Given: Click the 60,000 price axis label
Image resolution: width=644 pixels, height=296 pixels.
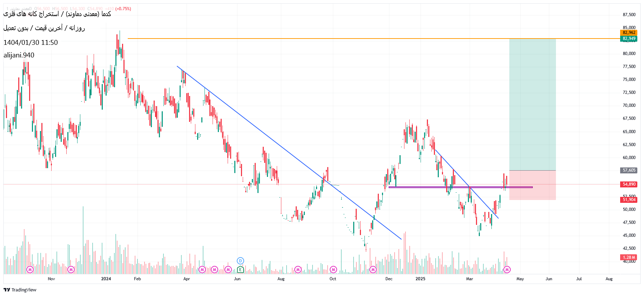Looking at the screenshot, I should (629, 158).
